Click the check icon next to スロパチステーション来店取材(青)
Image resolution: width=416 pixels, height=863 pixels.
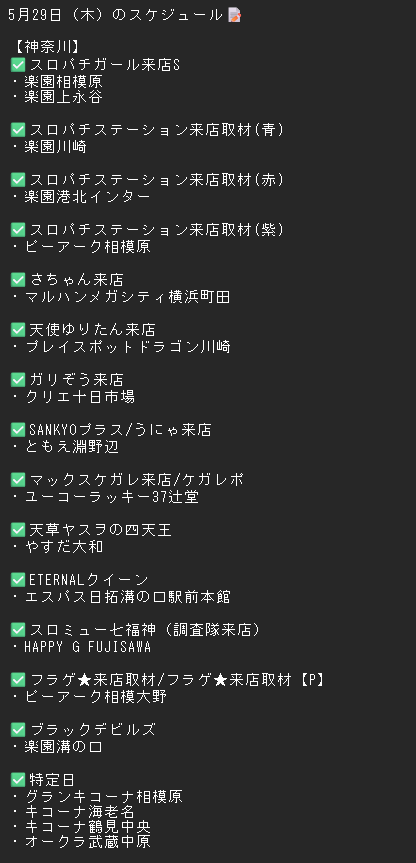[18, 130]
